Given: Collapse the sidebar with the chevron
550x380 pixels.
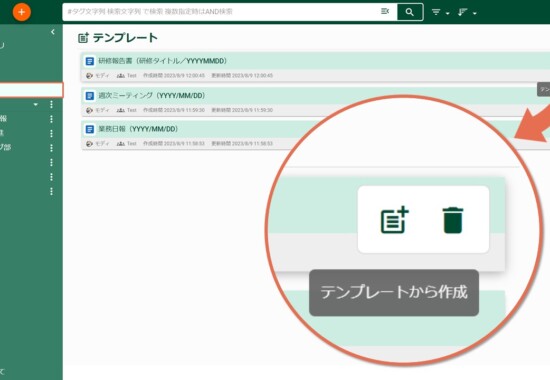Looking at the screenshot, I should pyautogui.click(x=53, y=32).
